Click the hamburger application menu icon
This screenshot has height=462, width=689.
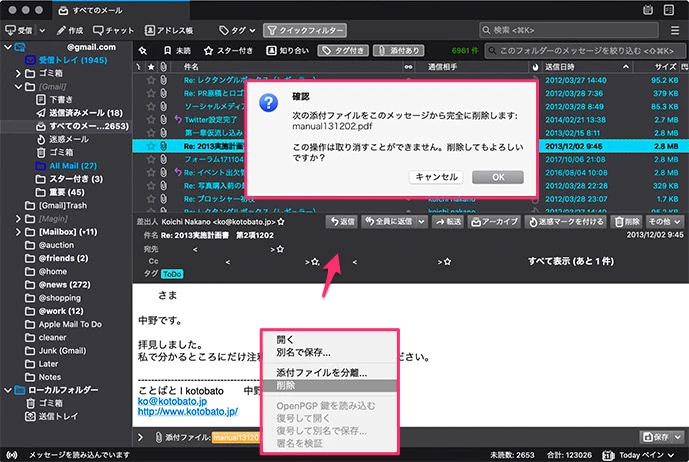point(674,31)
